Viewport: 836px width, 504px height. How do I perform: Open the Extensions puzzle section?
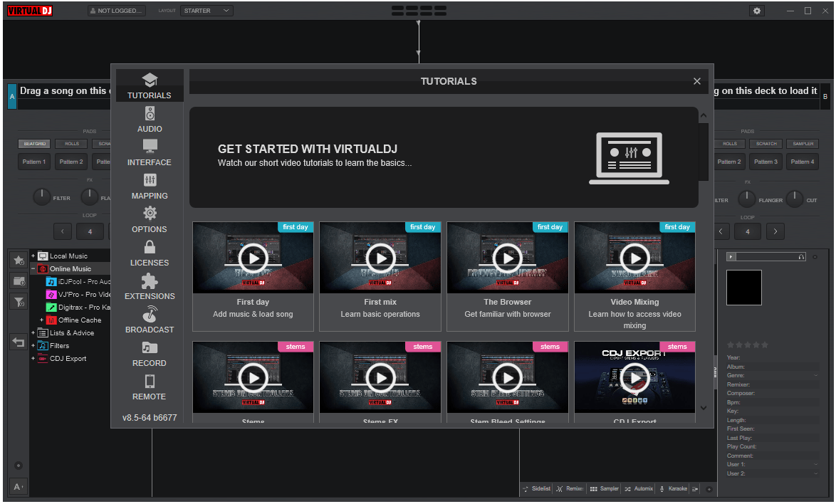(150, 287)
